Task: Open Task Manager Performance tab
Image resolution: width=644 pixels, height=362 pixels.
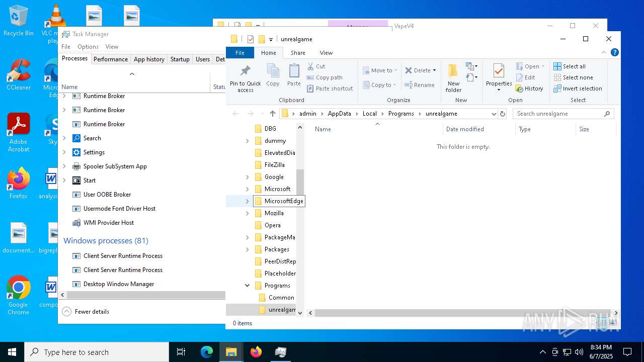Action: pos(111,59)
